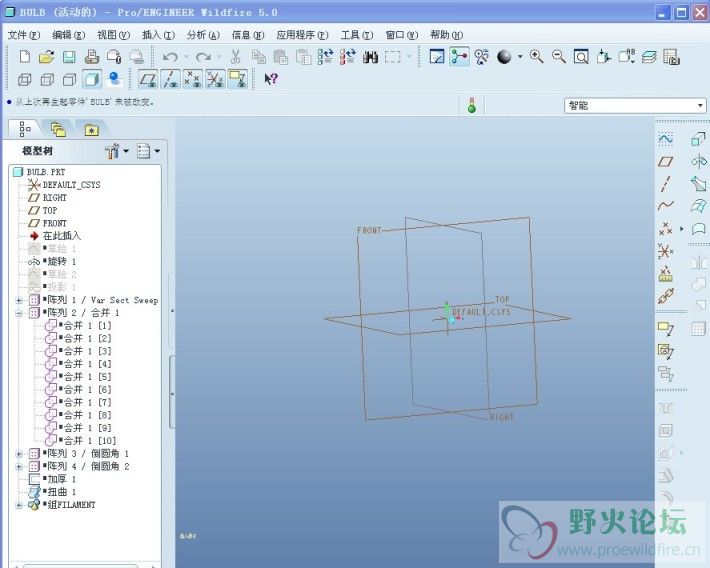
Task: Click the sketch tool icon on right toolbar
Action: (x=665, y=139)
